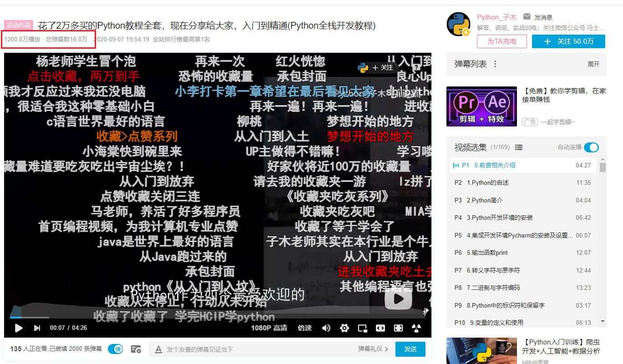Select episode P9 8.Python中的标识符和保留字
The width and height of the screenshot is (623, 364).
523,305
